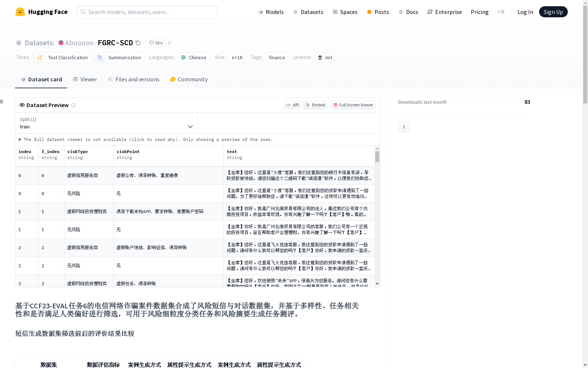Click the Chinese language tag

(x=194, y=57)
